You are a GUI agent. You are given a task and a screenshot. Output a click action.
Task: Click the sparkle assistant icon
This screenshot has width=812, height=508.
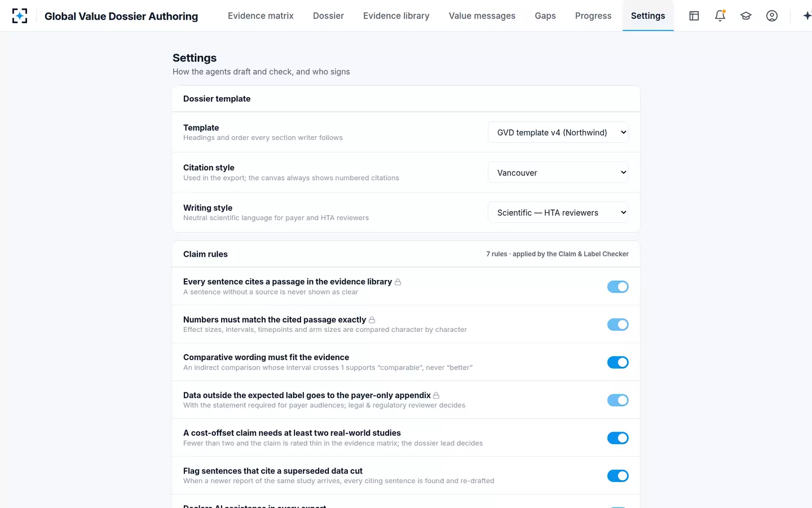807,16
